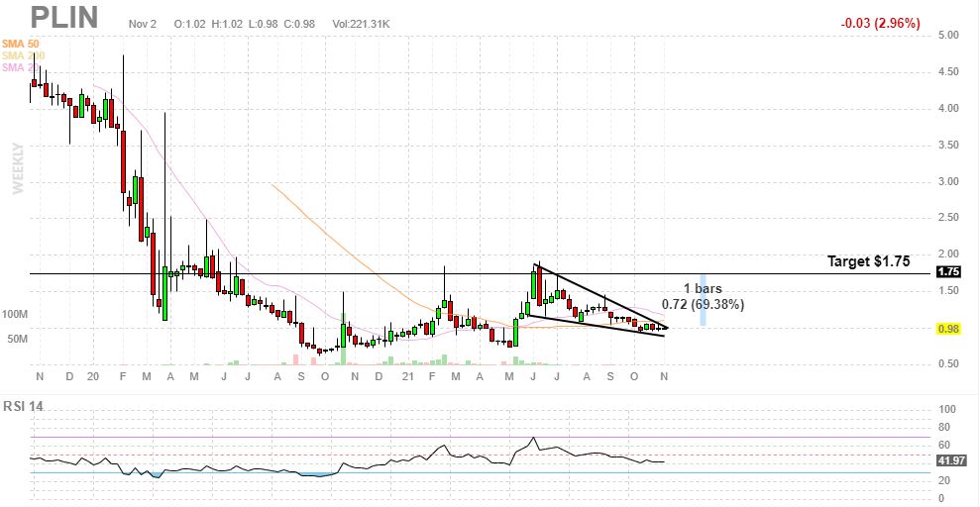Click the 100M volume axis label
Viewport: 980px width, 507px height.
15,313
